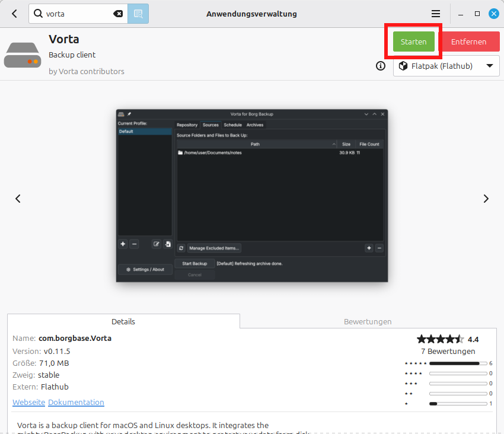Image resolution: width=504 pixels, height=434 pixels.
Task: Click the three-star rating bar
Action: [x=458, y=384]
